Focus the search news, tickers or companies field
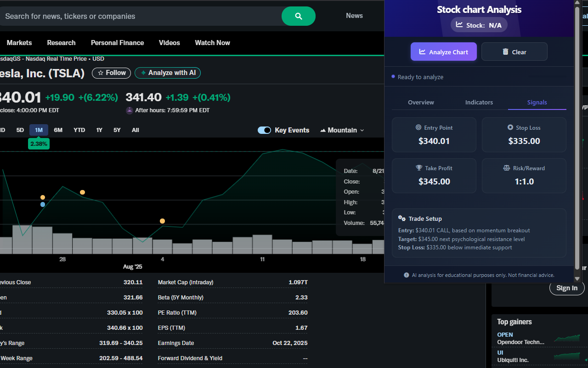This screenshot has width=588, height=368. point(141,16)
